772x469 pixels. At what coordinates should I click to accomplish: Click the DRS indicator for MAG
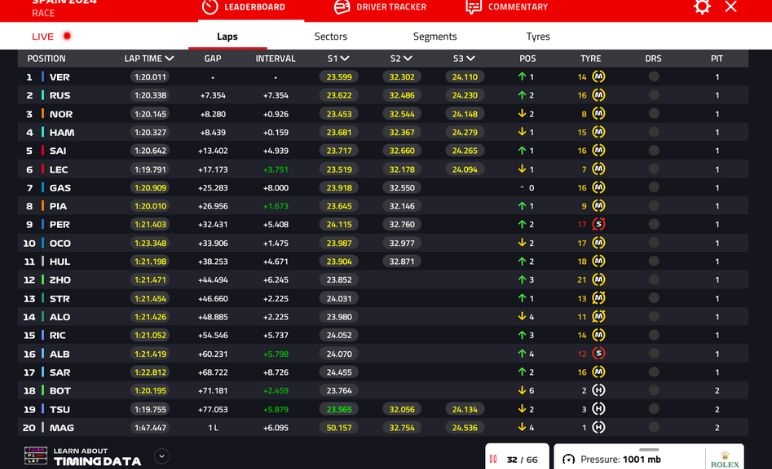coord(653,427)
